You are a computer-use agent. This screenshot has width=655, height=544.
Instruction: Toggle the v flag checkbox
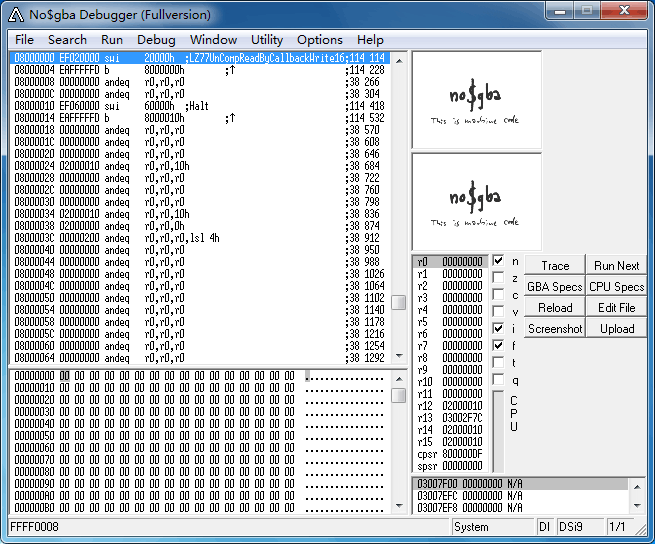click(498, 311)
